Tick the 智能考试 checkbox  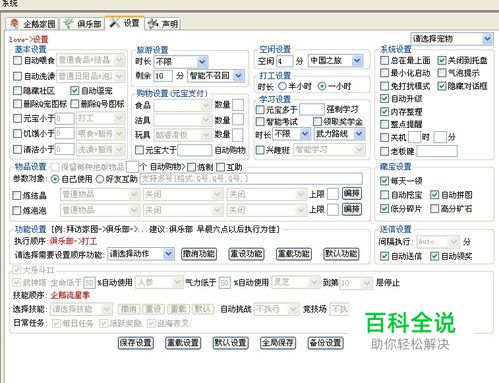click(x=260, y=122)
